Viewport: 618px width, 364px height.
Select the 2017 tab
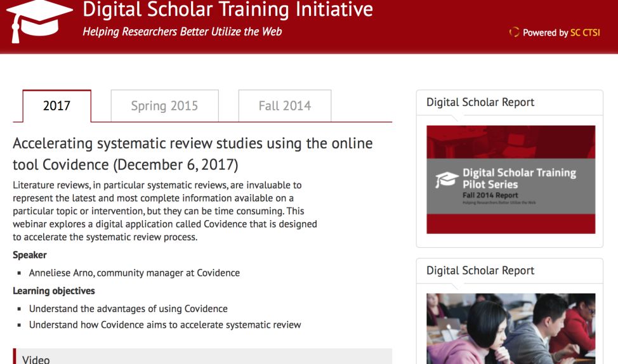coord(56,105)
